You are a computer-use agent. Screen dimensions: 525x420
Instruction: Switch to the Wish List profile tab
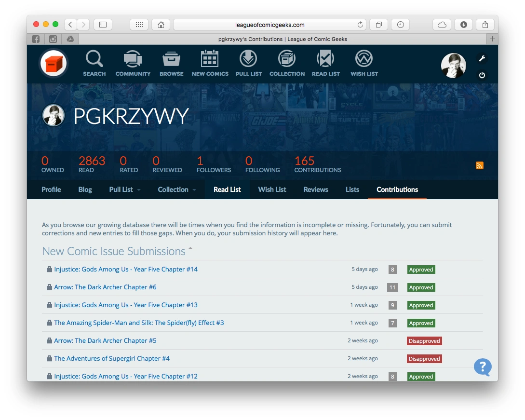pyautogui.click(x=272, y=190)
